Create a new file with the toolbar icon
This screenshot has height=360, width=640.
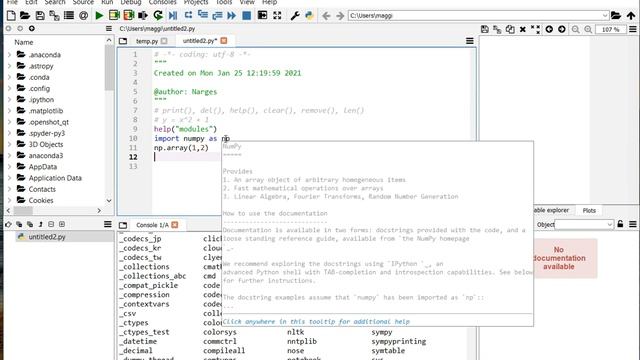[11, 16]
